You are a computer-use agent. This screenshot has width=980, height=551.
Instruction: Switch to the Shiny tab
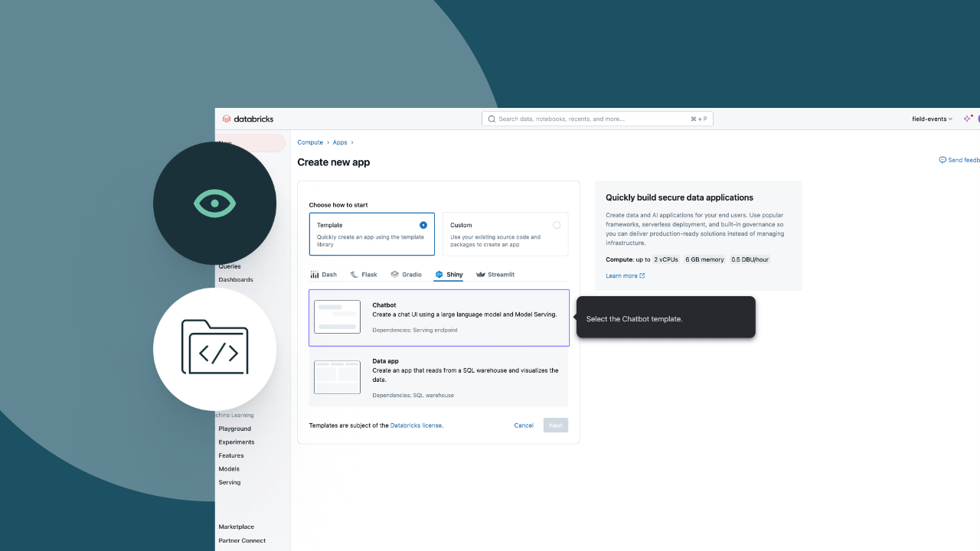(449, 274)
